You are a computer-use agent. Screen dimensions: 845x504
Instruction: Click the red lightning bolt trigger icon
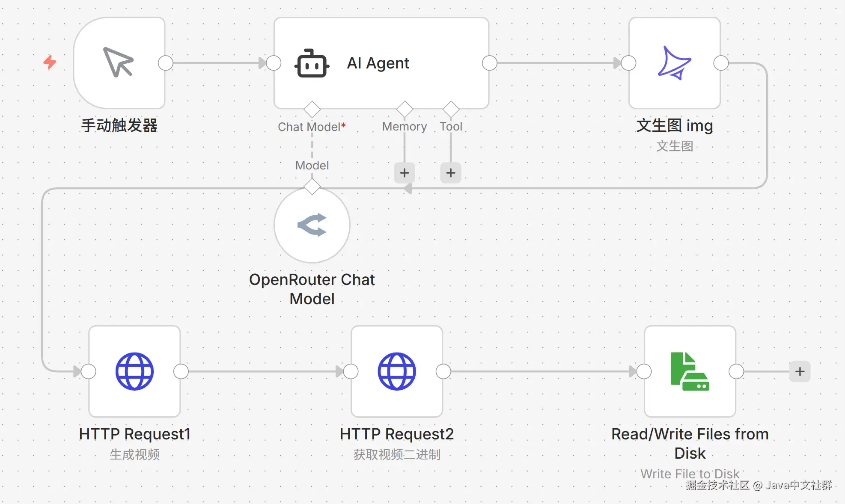coord(50,62)
